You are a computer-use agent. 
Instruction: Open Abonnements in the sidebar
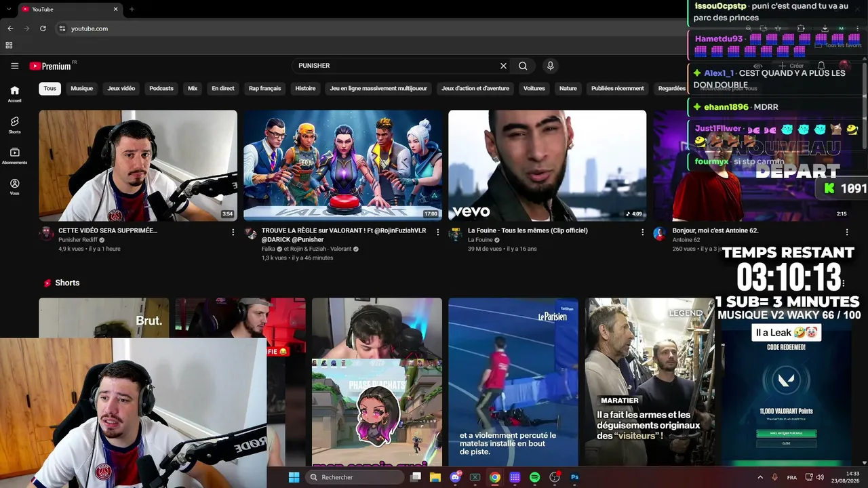[14, 156]
